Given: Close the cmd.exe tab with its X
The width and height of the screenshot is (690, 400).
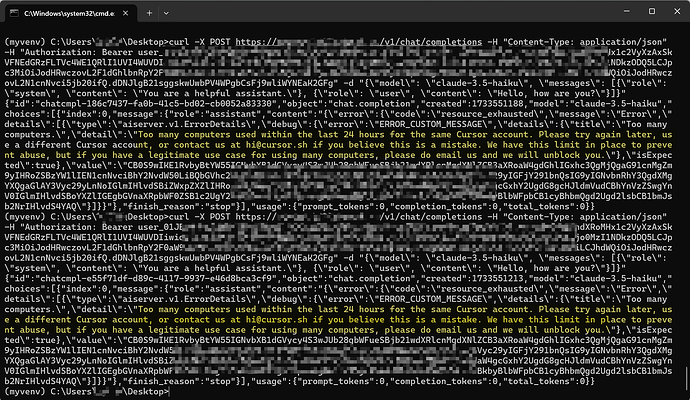Looking at the screenshot, I should (x=125, y=13).
